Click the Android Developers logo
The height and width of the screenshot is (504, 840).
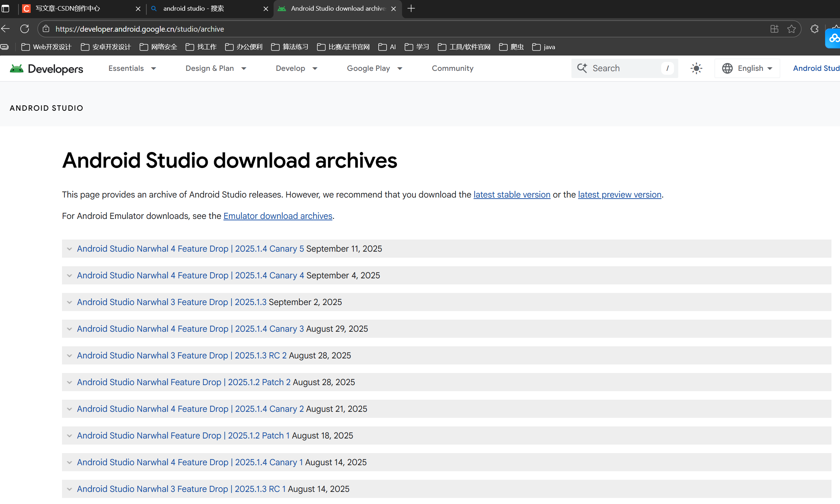(46, 68)
